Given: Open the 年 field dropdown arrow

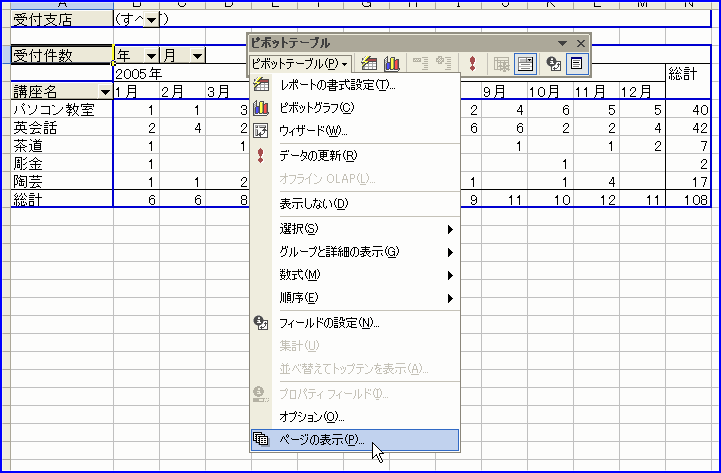Looking at the screenshot, I should click(151, 56).
